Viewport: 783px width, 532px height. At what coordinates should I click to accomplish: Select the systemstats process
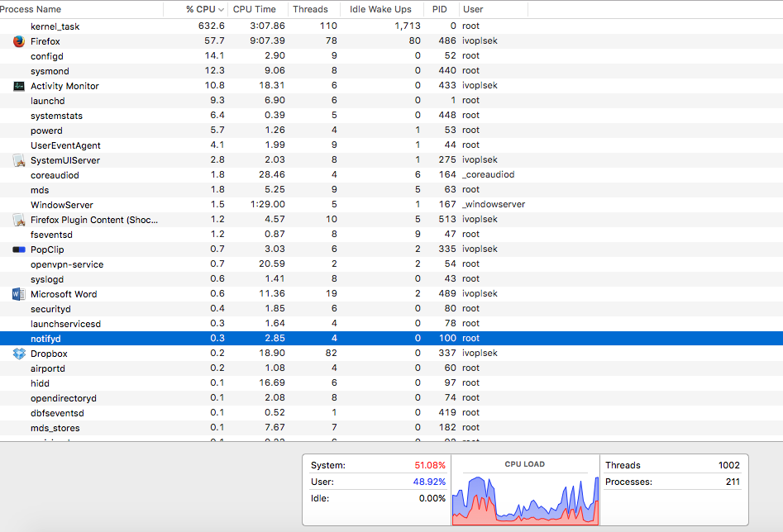point(56,116)
